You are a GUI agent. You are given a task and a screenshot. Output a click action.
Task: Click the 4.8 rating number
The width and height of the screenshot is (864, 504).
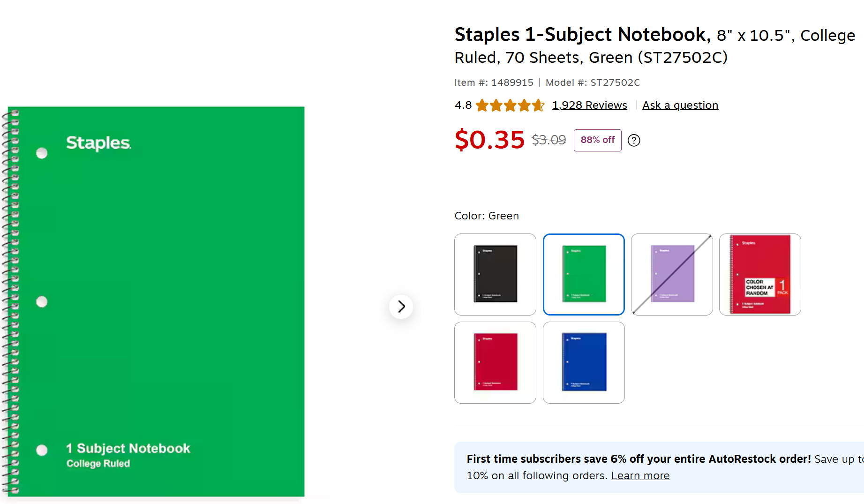463,105
